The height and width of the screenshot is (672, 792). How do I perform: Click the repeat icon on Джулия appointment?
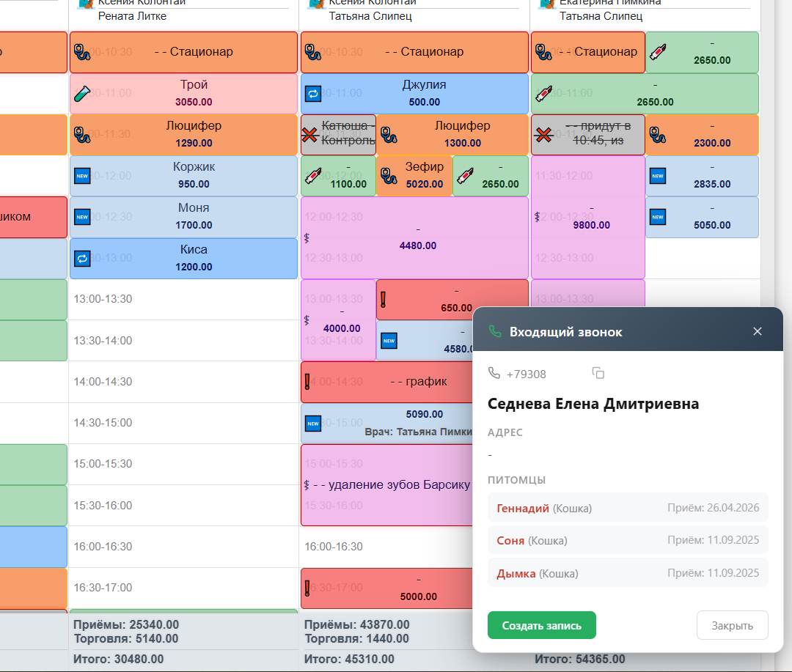tap(313, 93)
